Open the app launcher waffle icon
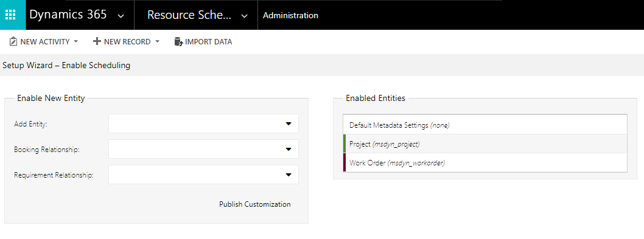Viewport: 644px width, 239px height. tap(10, 15)
